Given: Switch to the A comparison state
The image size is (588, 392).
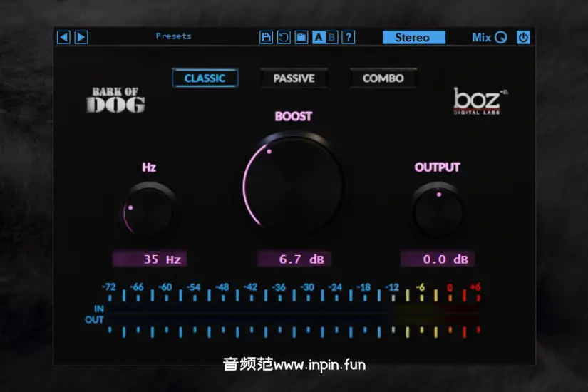Looking at the screenshot, I should click(319, 38).
